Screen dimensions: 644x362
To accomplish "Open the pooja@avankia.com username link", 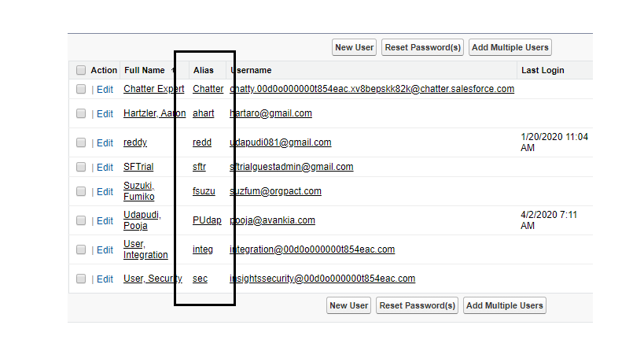I will tap(273, 221).
